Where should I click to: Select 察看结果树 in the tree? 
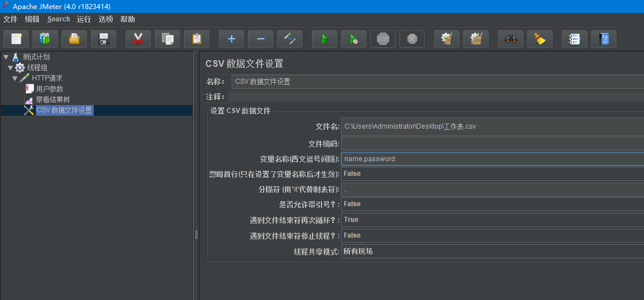click(x=53, y=99)
